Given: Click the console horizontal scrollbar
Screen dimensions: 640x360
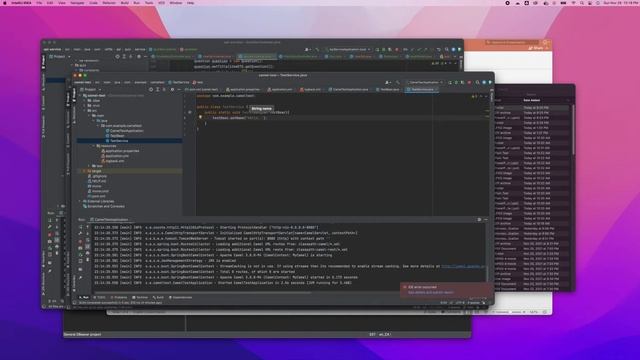Looking at the screenshot, I should point(202,292).
